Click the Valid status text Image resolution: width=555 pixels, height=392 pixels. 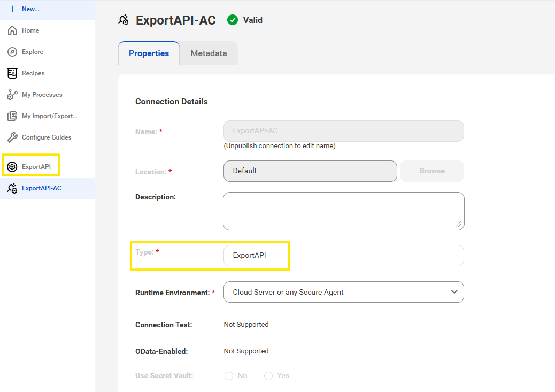click(253, 20)
